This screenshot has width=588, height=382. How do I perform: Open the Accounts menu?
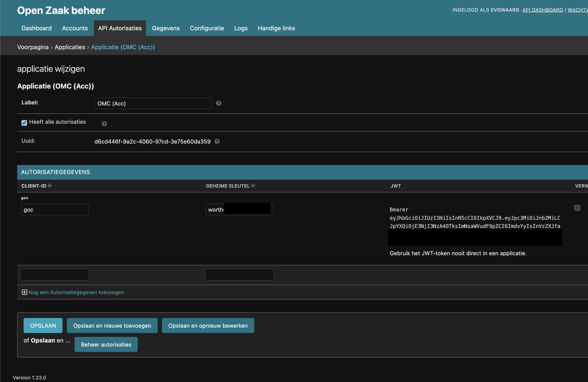coord(75,28)
